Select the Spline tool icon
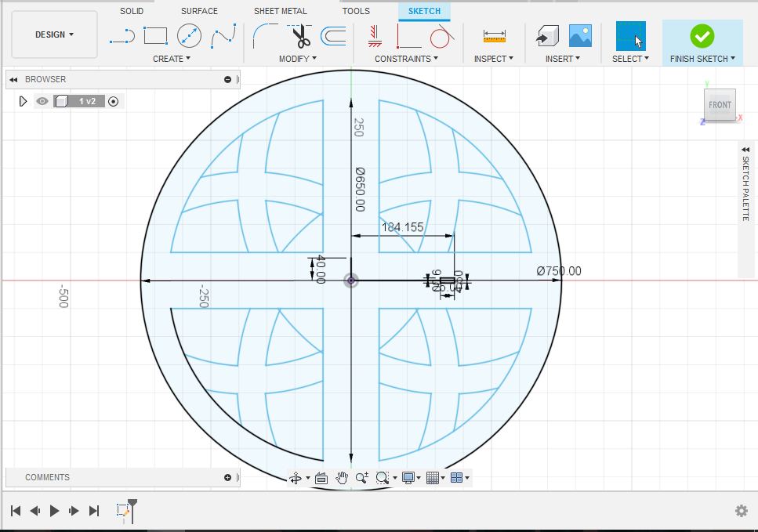Image resolution: width=758 pixels, height=532 pixels. click(x=223, y=36)
